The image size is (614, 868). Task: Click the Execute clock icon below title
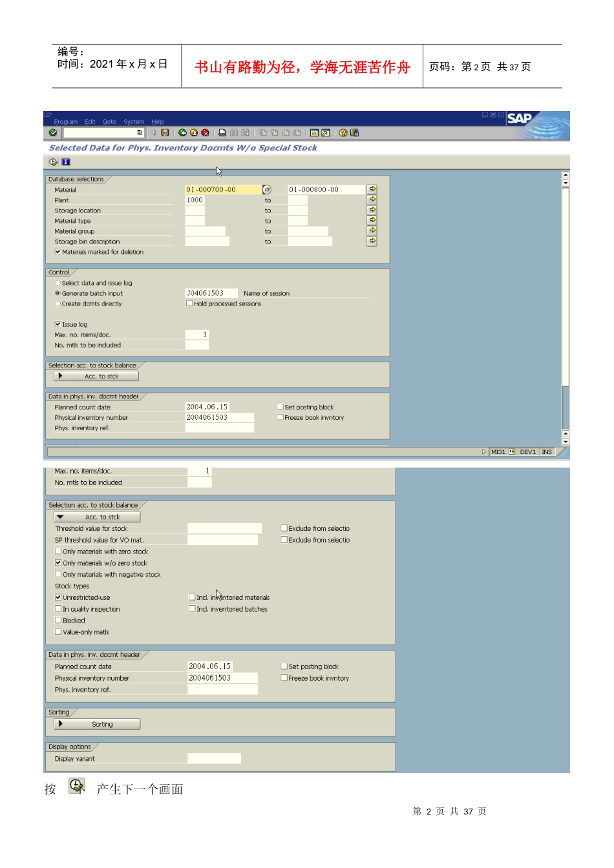pos(53,162)
